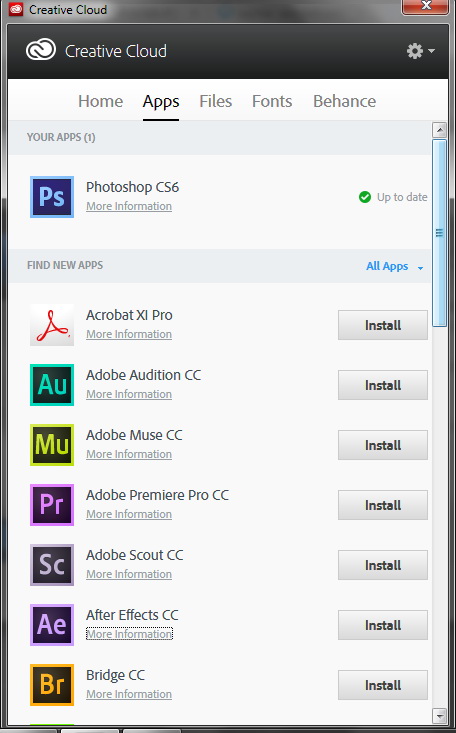Click the Acrobat XI Pro icon
The height and width of the screenshot is (733, 456).
tap(52, 325)
